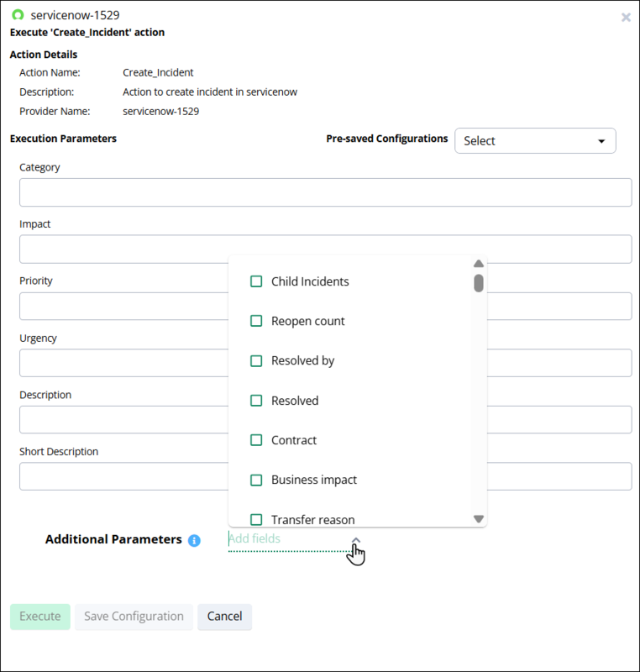Click the list scrollbar down arrow
The height and width of the screenshot is (672, 640).
[x=479, y=519]
